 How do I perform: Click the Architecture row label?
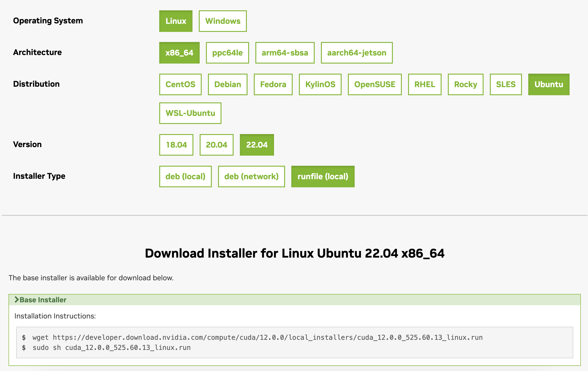coord(37,52)
